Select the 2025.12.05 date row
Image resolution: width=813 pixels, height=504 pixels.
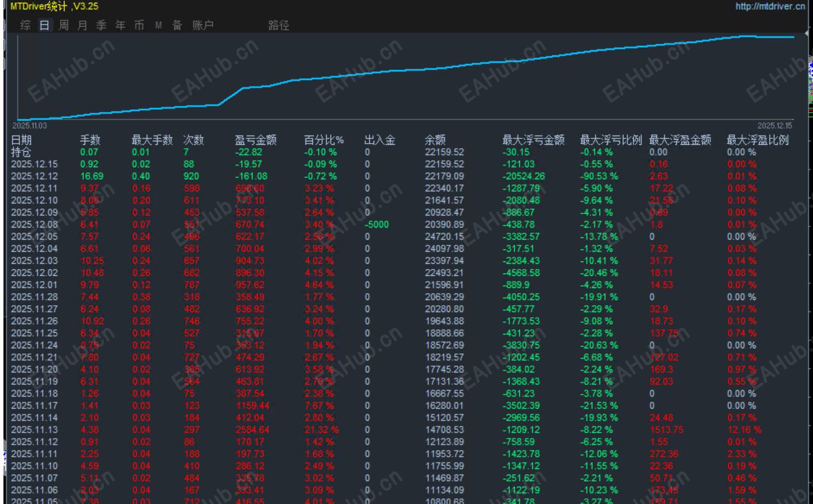click(34, 237)
